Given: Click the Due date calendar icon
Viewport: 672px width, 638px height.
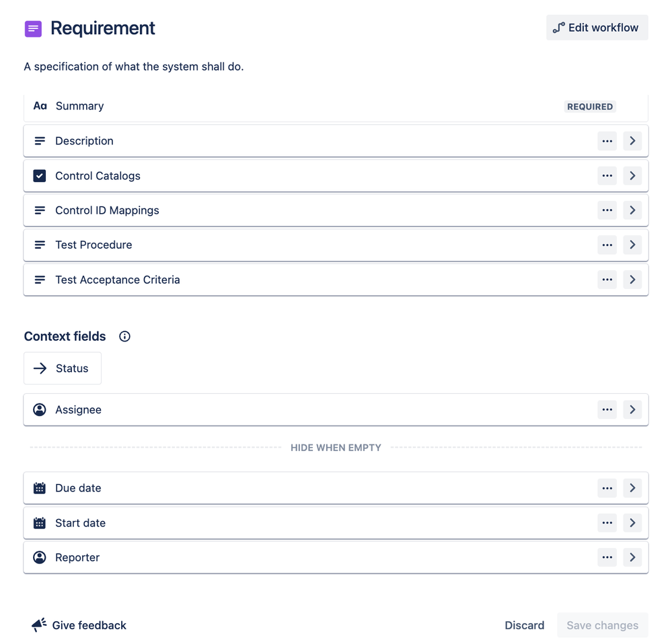Looking at the screenshot, I should (40, 487).
